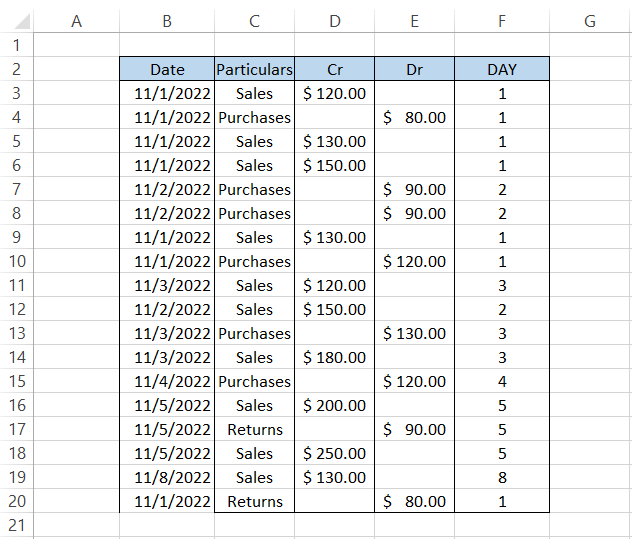Select the Returns cell in row 17

pyautogui.click(x=254, y=429)
